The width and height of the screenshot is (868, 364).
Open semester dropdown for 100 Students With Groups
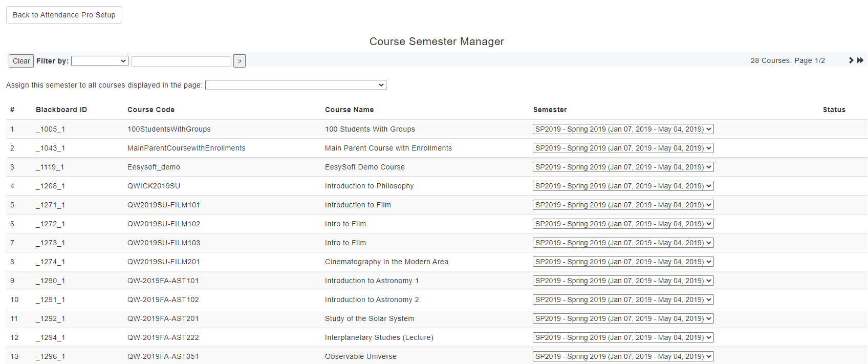(x=623, y=129)
